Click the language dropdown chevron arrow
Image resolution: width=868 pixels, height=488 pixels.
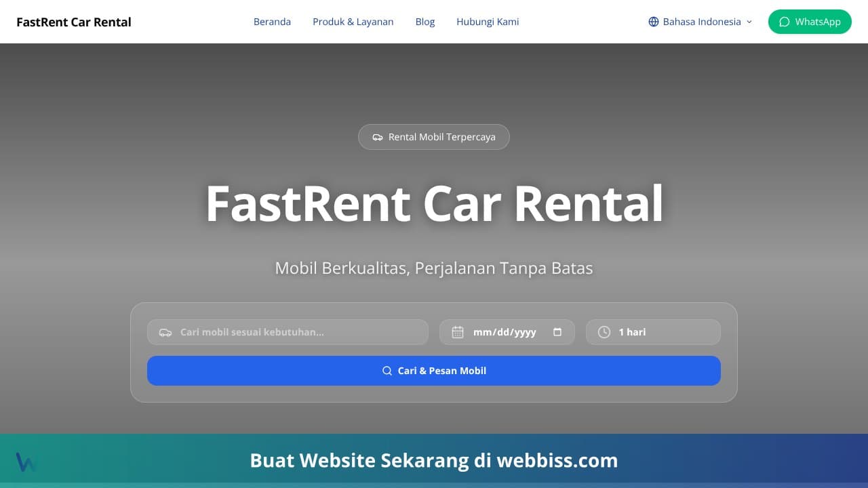[x=749, y=22]
